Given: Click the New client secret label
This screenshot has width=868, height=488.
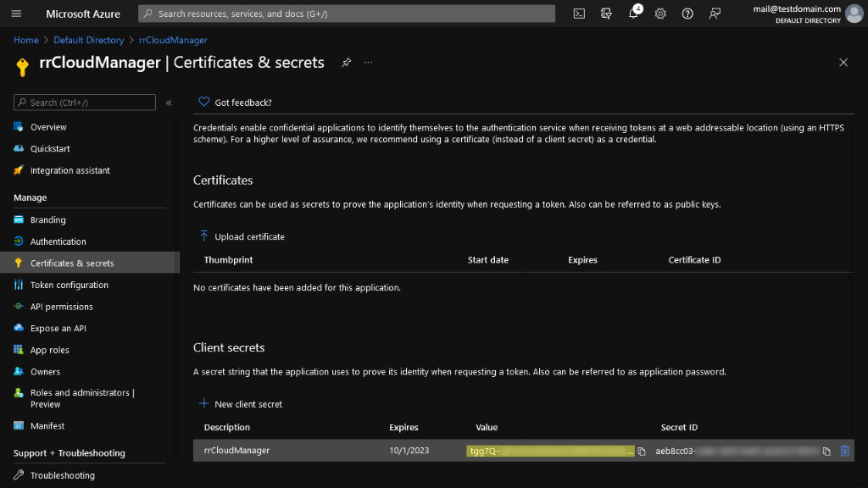Looking at the screenshot, I should 248,404.
